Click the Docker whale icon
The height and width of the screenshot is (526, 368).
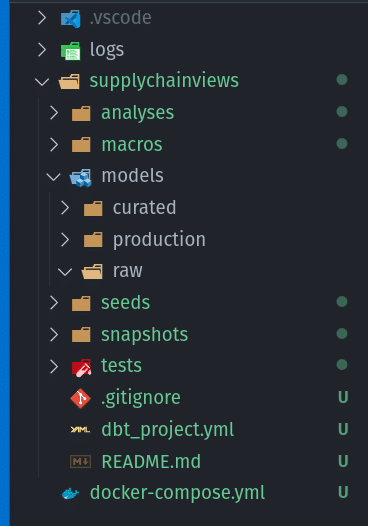coord(70,493)
